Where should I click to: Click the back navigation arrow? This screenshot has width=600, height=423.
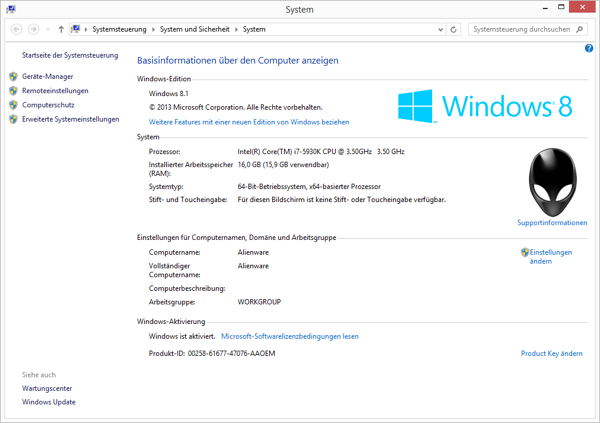click(x=16, y=29)
